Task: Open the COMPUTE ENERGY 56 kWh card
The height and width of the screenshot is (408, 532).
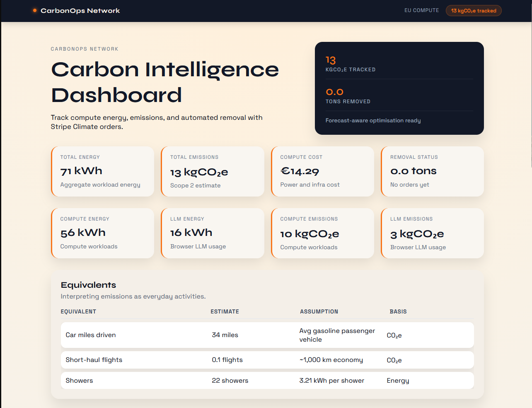Action: pos(102,233)
